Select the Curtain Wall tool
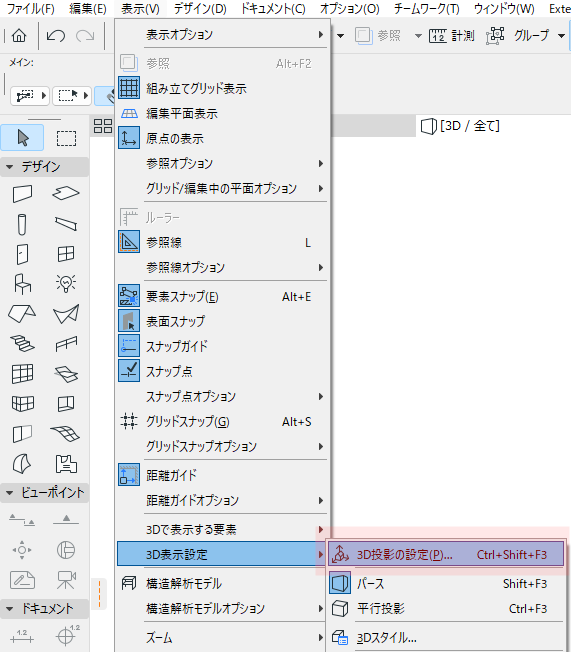This screenshot has width=571, height=652. point(22,374)
